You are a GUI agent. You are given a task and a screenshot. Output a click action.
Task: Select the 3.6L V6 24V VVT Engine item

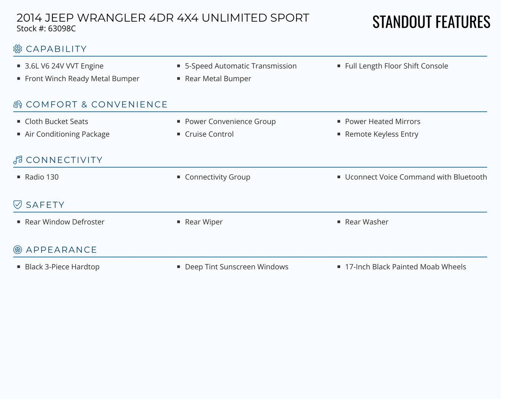point(64,66)
